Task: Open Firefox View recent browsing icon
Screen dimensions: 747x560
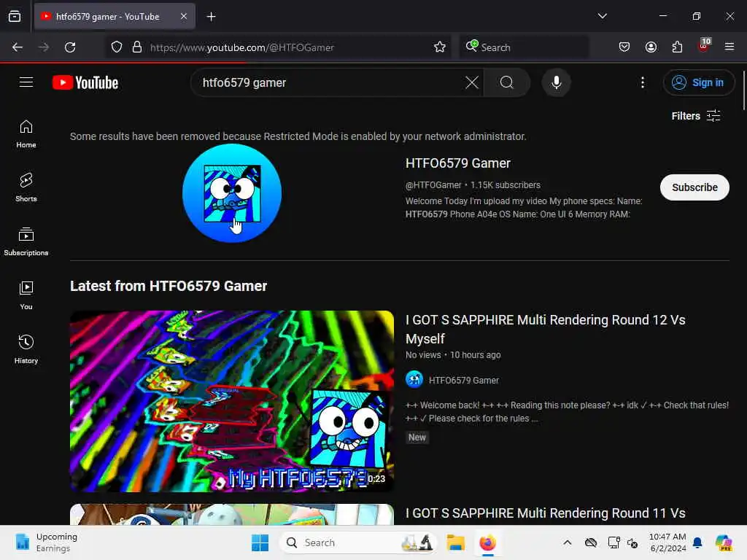Action: tap(15, 16)
